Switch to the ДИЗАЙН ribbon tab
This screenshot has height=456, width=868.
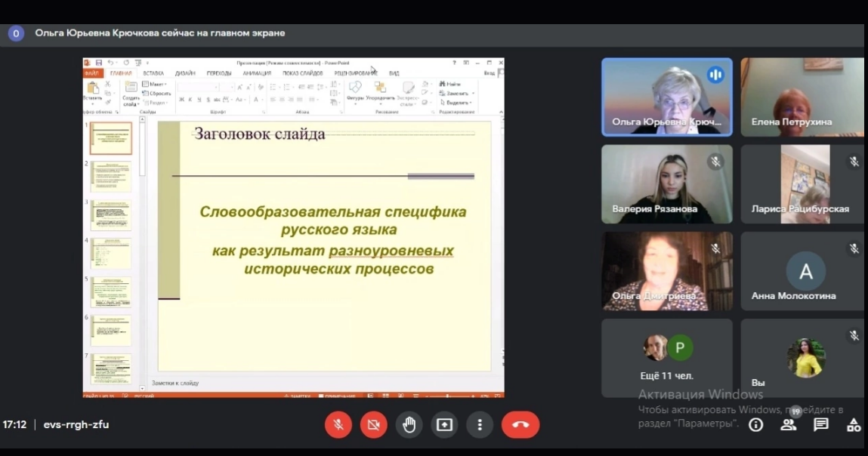185,73
